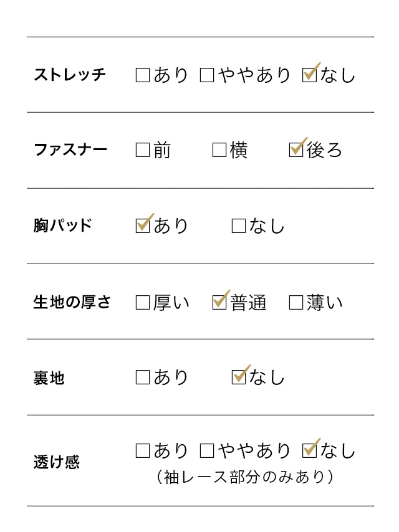The width and height of the screenshot is (399, 532).
Task: Click the 胸パッド row label
Action: (63, 226)
